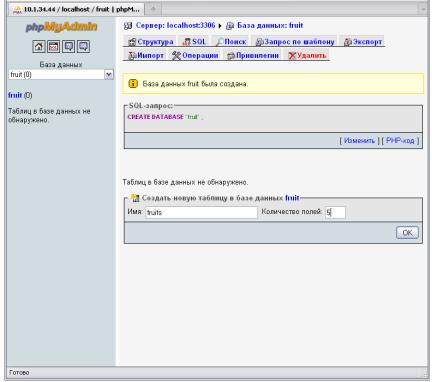Open the Импорт tab
432x382 pixels.
(146, 55)
